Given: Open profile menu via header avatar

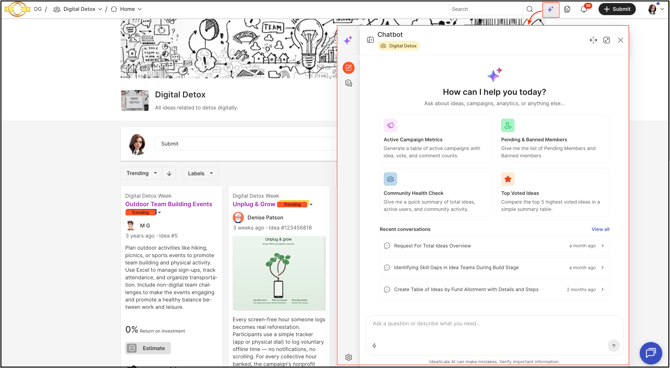Looking at the screenshot, I should pyautogui.click(x=656, y=9).
